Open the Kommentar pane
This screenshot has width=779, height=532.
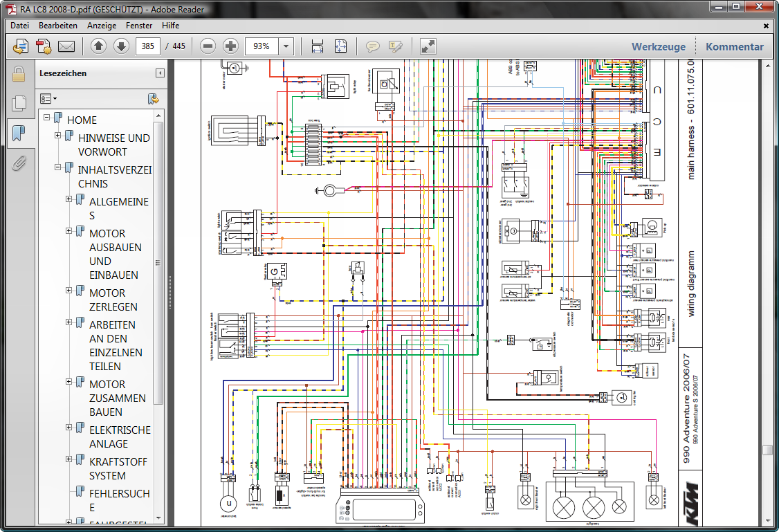click(x=734, y=47)
